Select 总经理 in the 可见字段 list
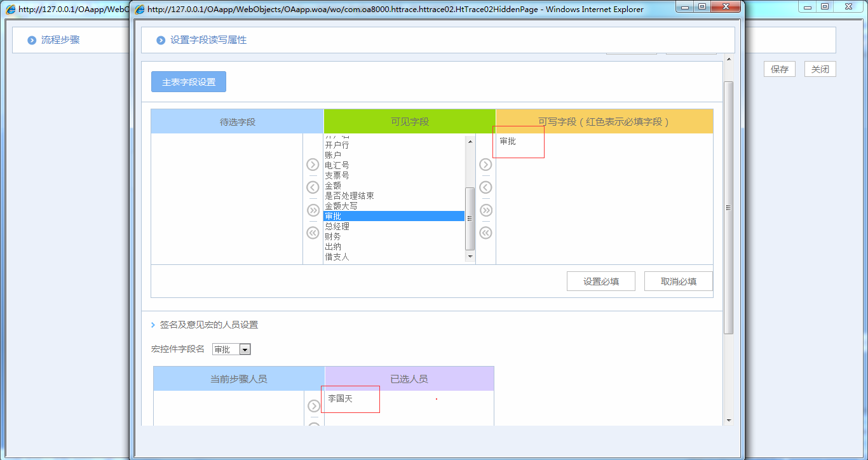Screen dimensions: 868x460 337,226
